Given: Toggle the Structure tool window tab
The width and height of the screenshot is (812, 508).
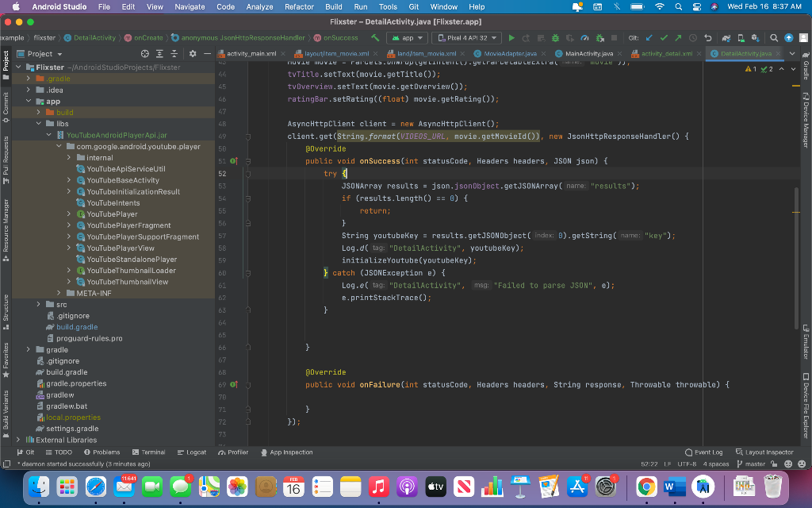Looking at the screenshot, I should click(6, 311).
